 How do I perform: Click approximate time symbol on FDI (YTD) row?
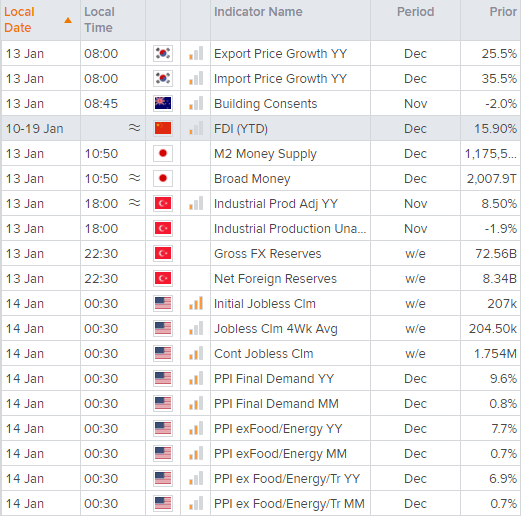134,128
